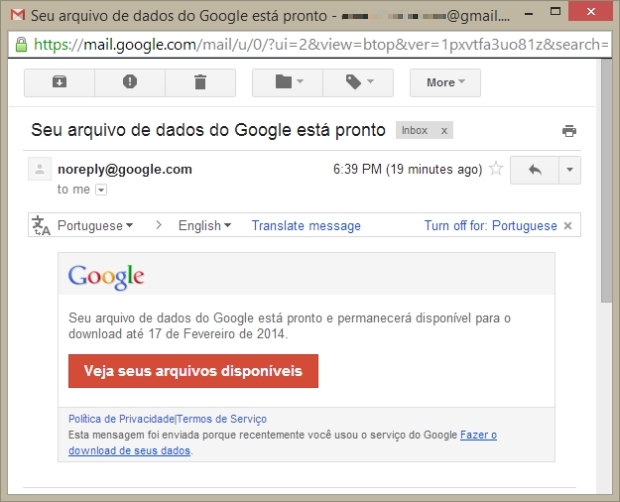Screen dimensions: 620x502
Task: Click the email subject heading text
Action: 208,130
